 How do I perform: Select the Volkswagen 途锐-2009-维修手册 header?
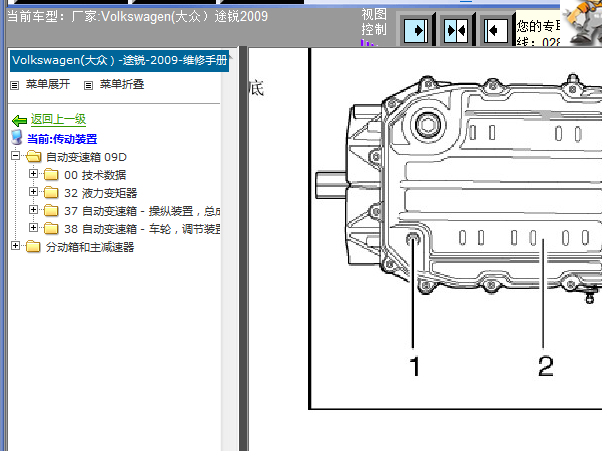[119, 61]
